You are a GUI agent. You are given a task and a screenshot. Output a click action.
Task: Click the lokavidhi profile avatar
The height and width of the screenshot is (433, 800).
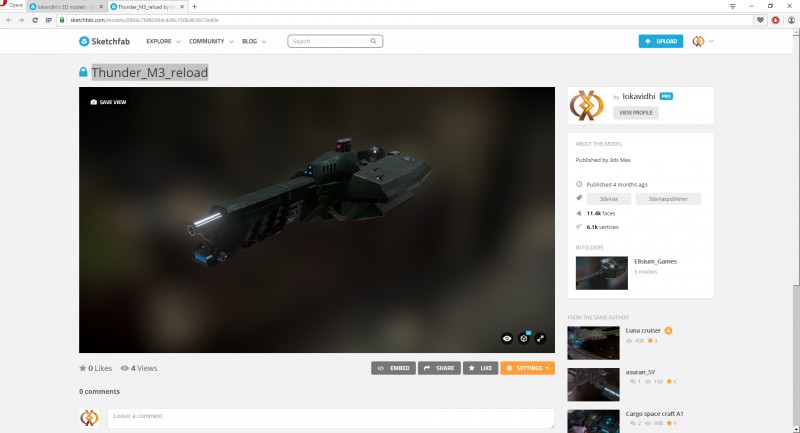[587, 105]
